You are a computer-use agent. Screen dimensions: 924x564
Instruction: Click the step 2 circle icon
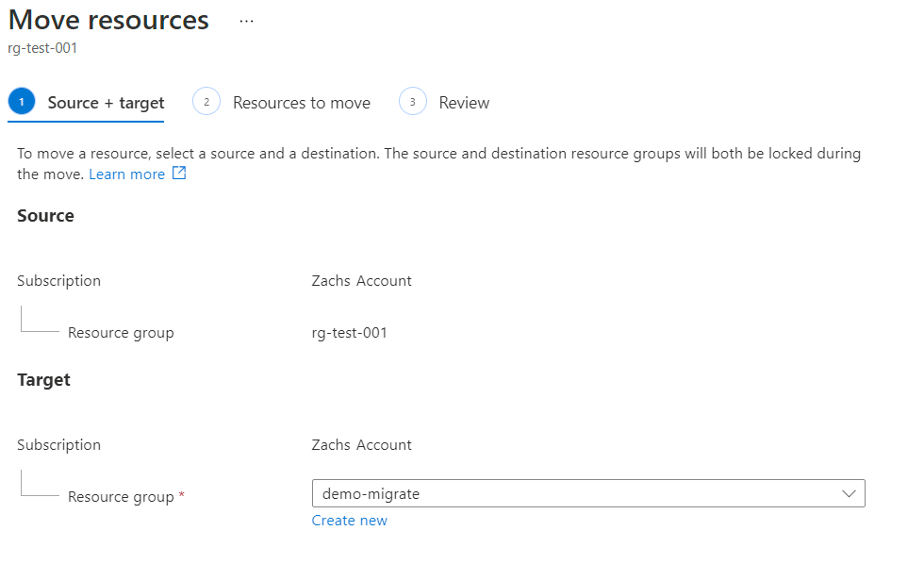point(206,101)
